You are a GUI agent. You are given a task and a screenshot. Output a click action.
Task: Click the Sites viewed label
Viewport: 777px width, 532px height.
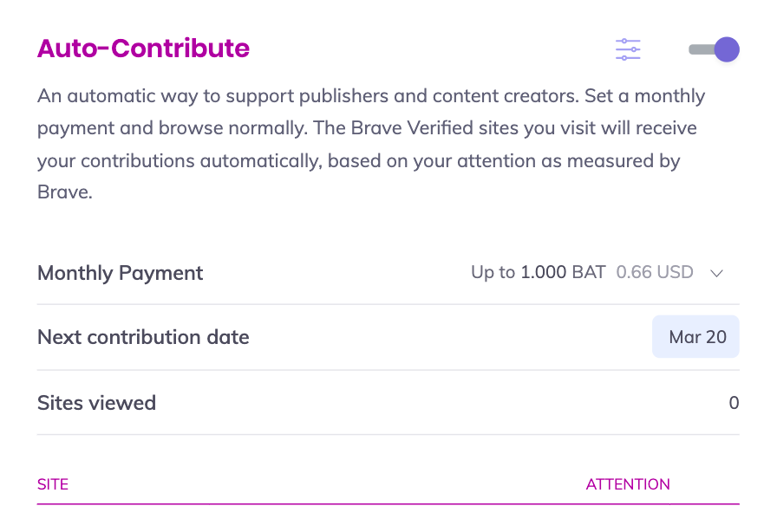(96, 403)
